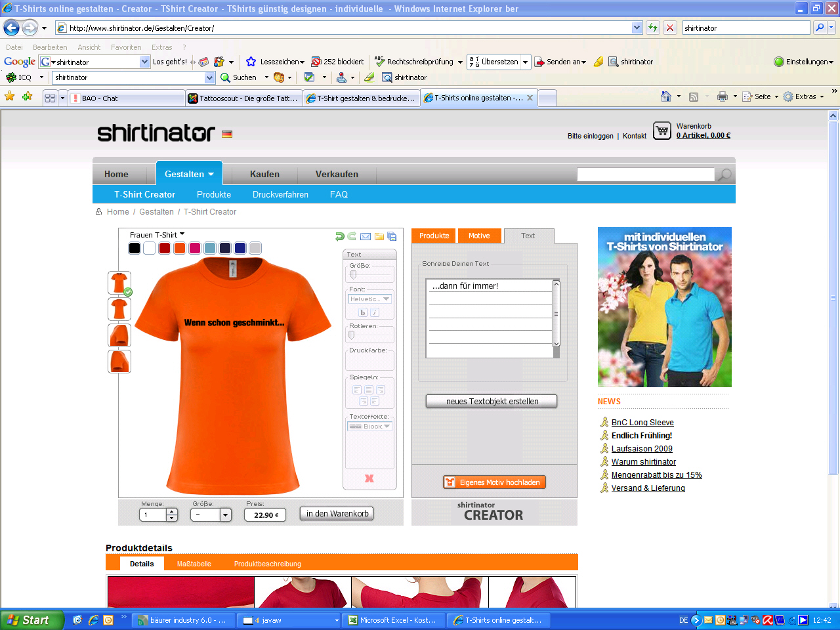Switch to BAO - Chat browser tab
The width and height of the screenshot is (840, 630).
[x=127, y=98]
